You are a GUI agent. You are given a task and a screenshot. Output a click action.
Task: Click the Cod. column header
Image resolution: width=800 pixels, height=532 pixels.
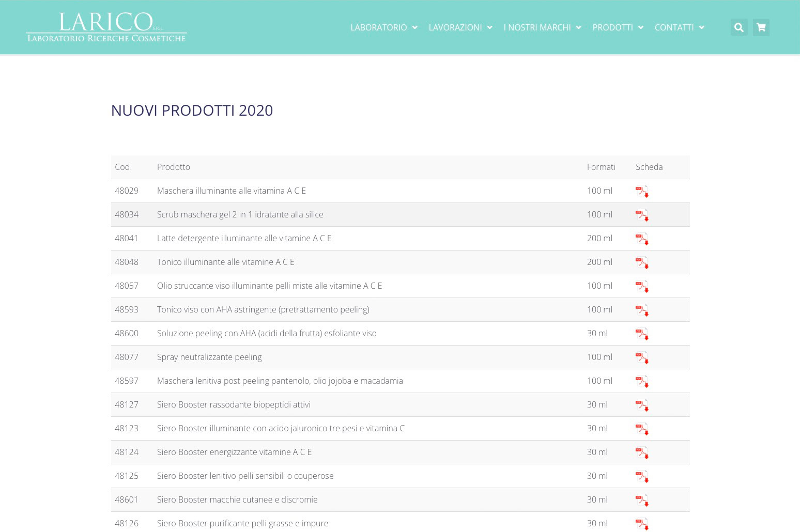pyautogui.click(x=123, y=167)
